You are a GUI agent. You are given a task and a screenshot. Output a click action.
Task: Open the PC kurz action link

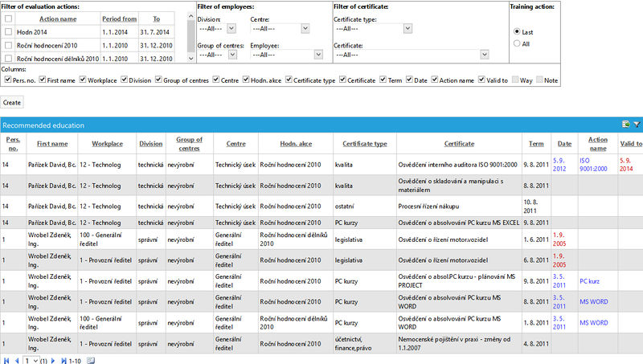pyautogui.click(x=589, y=281)
